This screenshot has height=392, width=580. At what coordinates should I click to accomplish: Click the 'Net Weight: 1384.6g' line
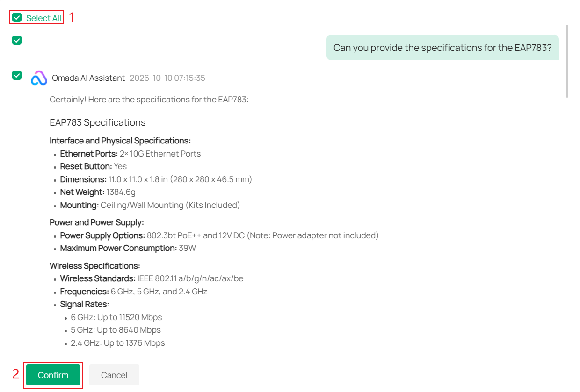click(98, 192)
